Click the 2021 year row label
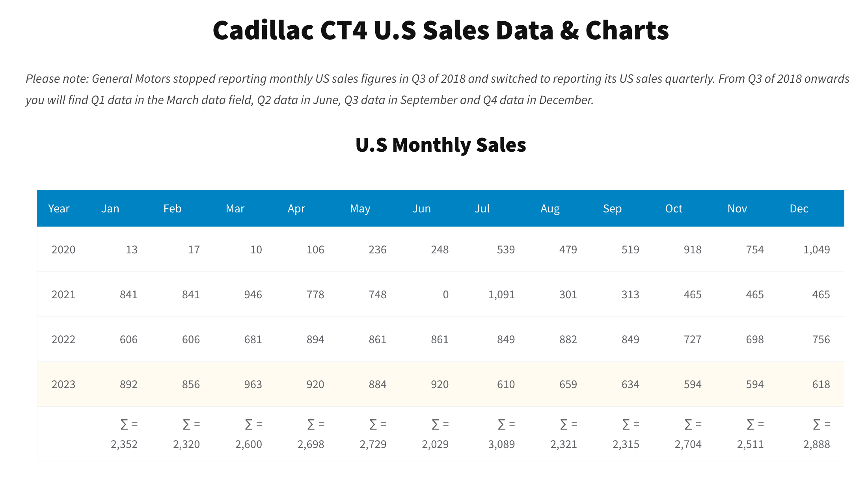 pyautogui.click(x=63, y=294)
